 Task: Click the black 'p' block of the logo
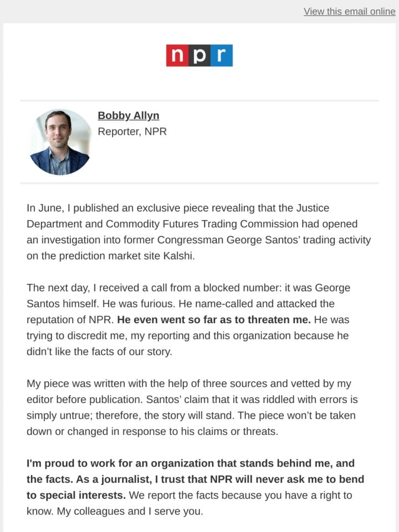pyautogui.click(x=199, y=55)
